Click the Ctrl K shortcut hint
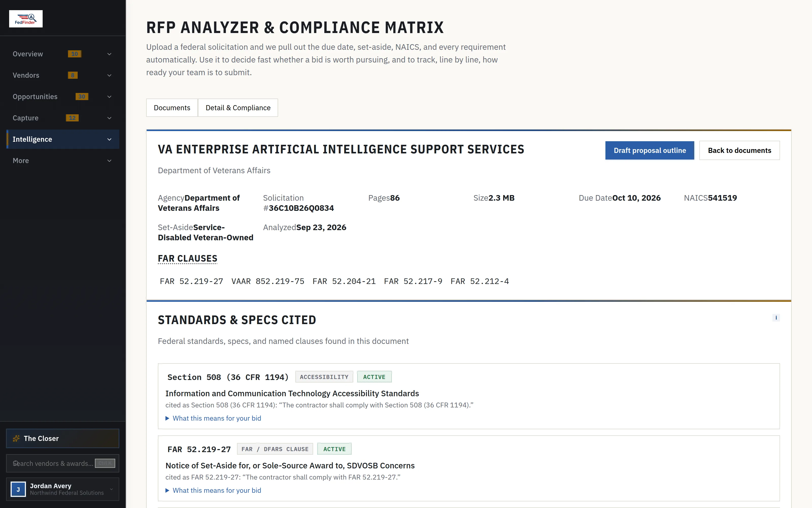 tap(105, 463)
